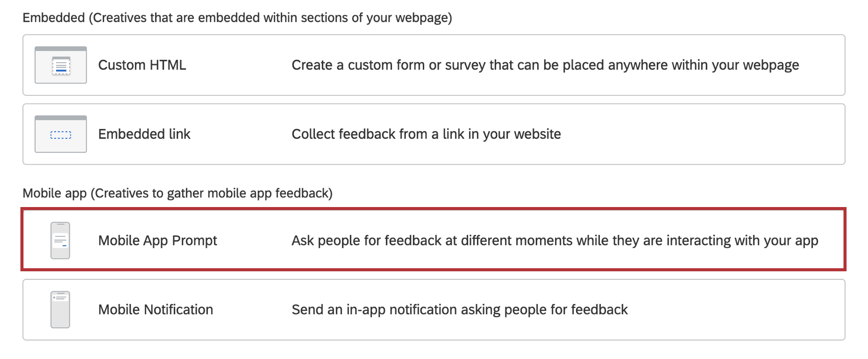The image size is (868, 359).
Task: Click the form preview icon beside Custom HTML
Action: click(x=60, y=65)
